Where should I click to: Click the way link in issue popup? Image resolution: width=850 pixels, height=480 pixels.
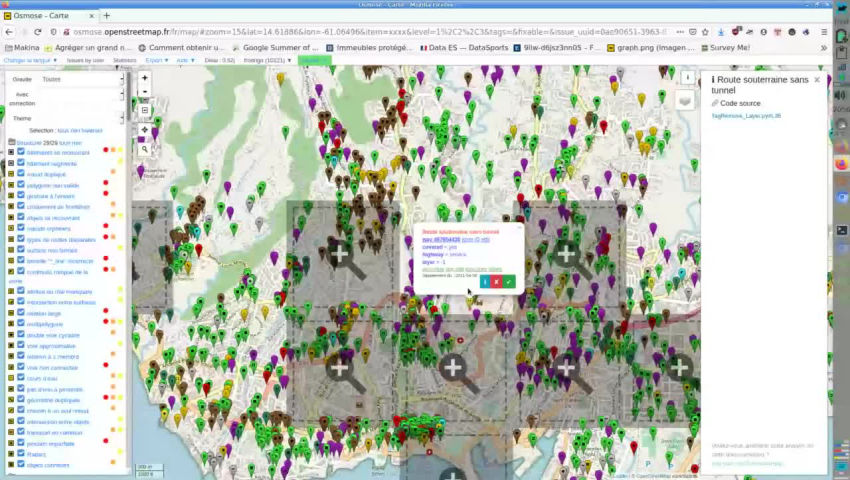(441, 240)
